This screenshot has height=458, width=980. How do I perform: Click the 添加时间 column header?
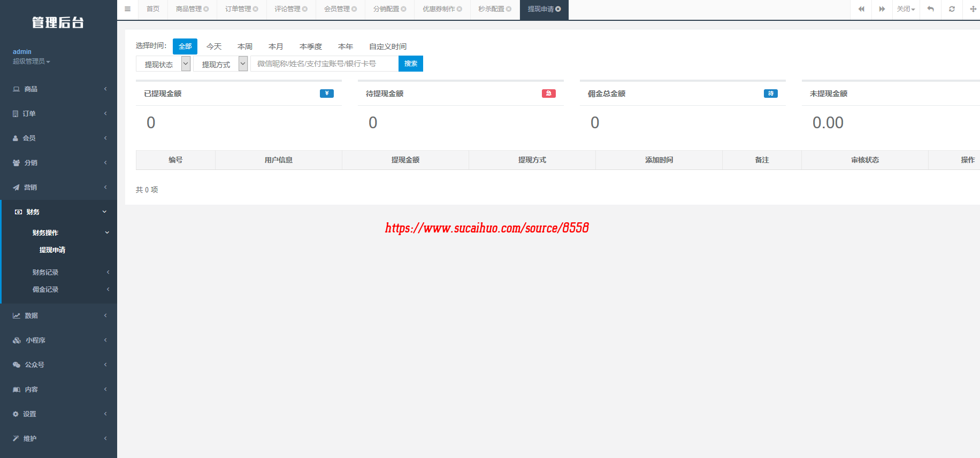(x=659, y=160)
